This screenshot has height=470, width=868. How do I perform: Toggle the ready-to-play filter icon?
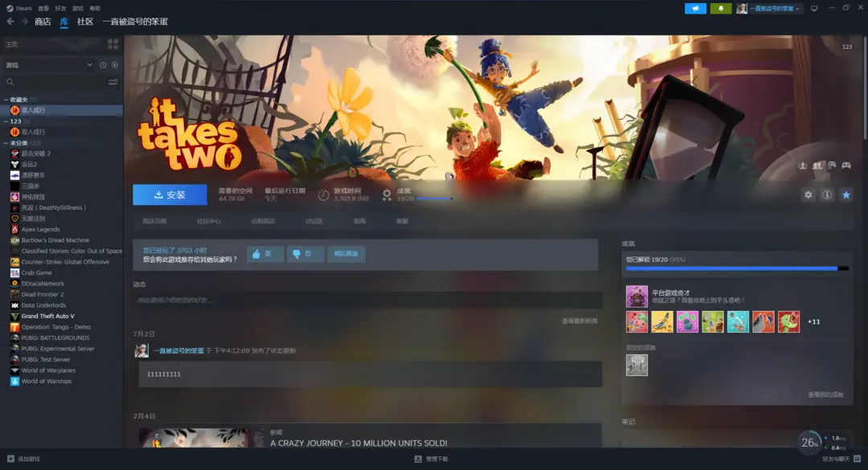click(x=115, y=65)
